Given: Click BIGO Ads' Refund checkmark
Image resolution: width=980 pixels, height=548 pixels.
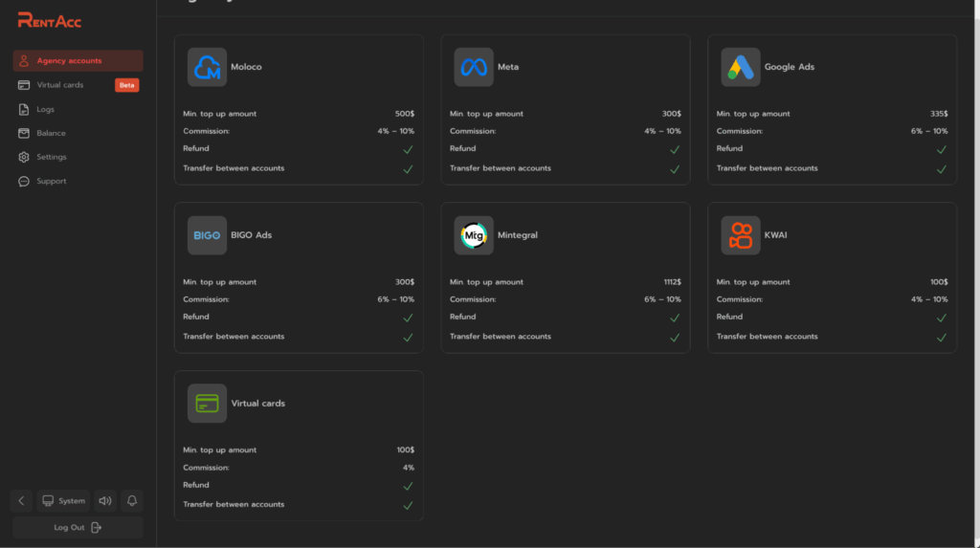Looking at the screenshot, I should 408,318.
